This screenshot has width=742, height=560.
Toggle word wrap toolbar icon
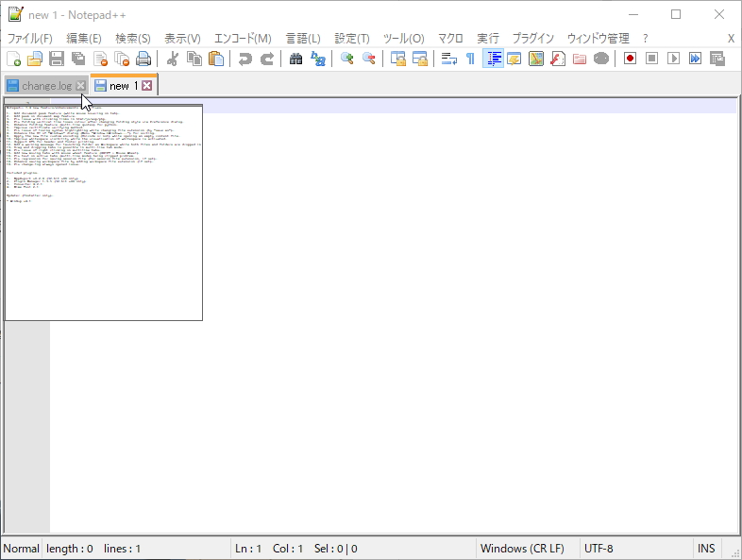click(448, 59)
